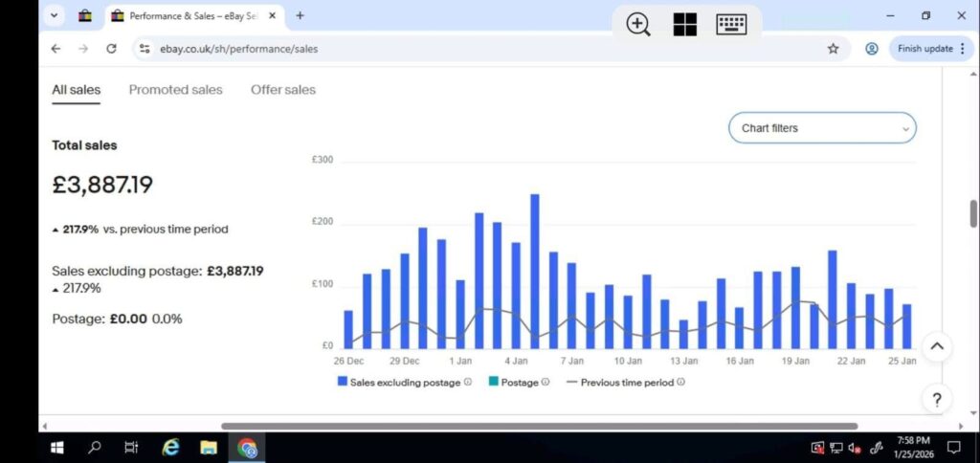Open Chrome menu next to Finish update
The height and width of the screenshot is (463, 980).
coord(963,49)
